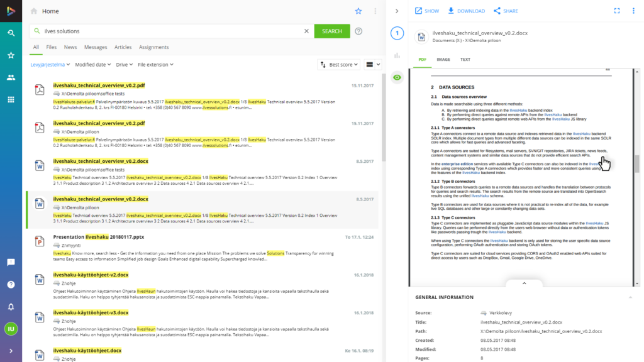The width and height of the screenshot is (644, 362).
Task: Collapse GENERAL INFORMATION section
Action: tap(630, 297)
